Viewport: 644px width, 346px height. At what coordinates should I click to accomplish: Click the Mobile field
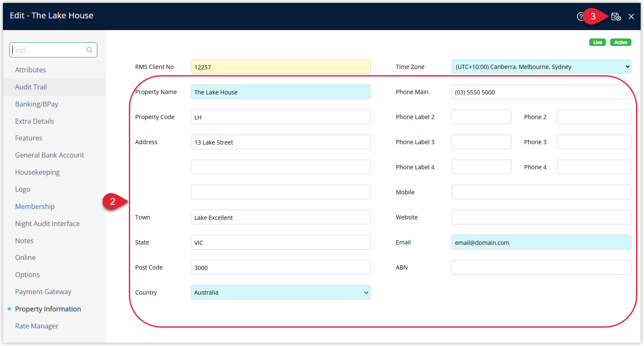point(541,192)
